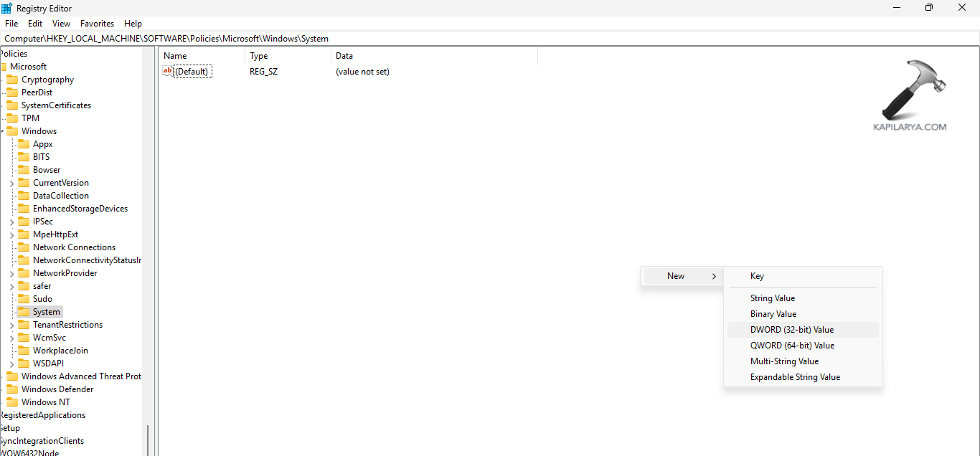Click the Windows folder icon
The height and width of the screenshot is (456, 980).
[x=12, y=131]
